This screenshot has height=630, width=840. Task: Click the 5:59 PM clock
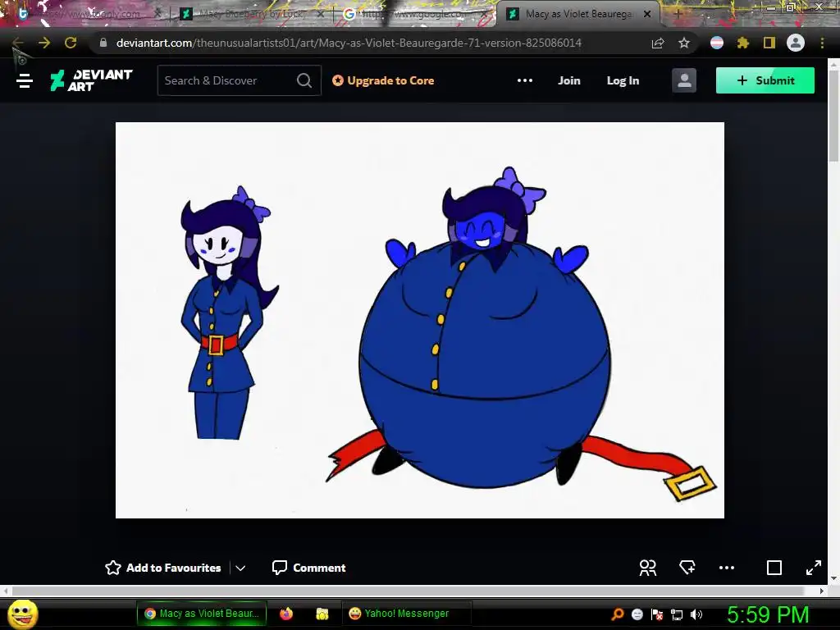pos(768,614)
